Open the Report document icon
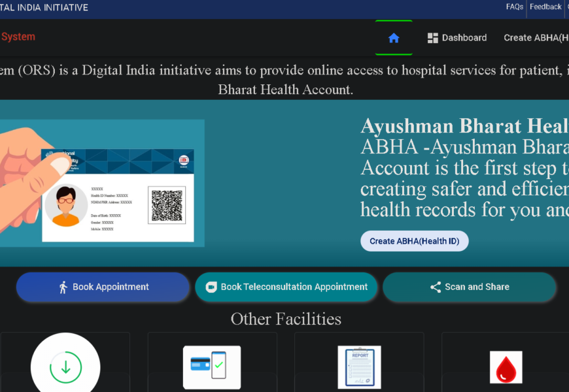Screen dimensions: 569x392 tap(359, 367)
